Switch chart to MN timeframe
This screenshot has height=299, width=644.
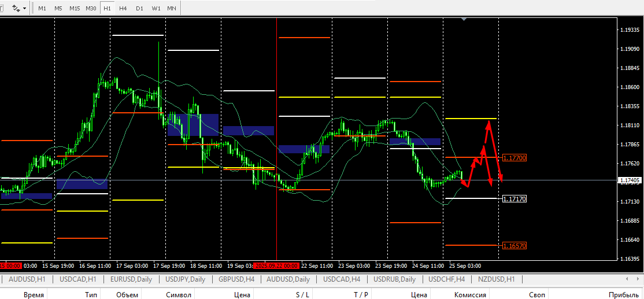pyautogui.click(x=172, y=8)
